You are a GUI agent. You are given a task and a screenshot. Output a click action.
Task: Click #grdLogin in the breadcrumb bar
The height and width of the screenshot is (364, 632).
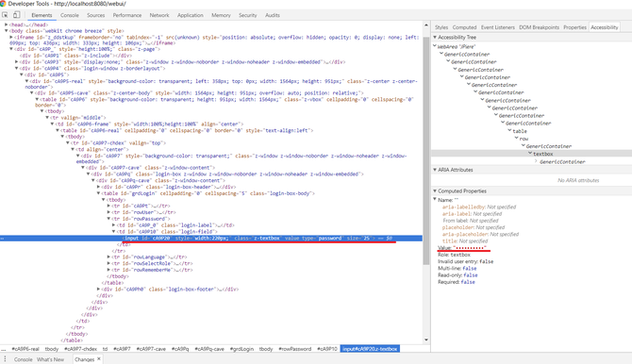(241, 349)
